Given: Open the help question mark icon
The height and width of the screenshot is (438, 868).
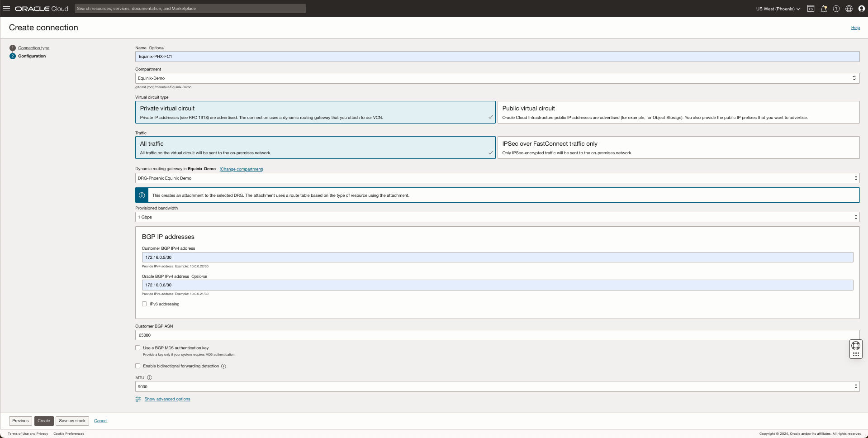Looking at the screenshot, I should tap(836, 9).
